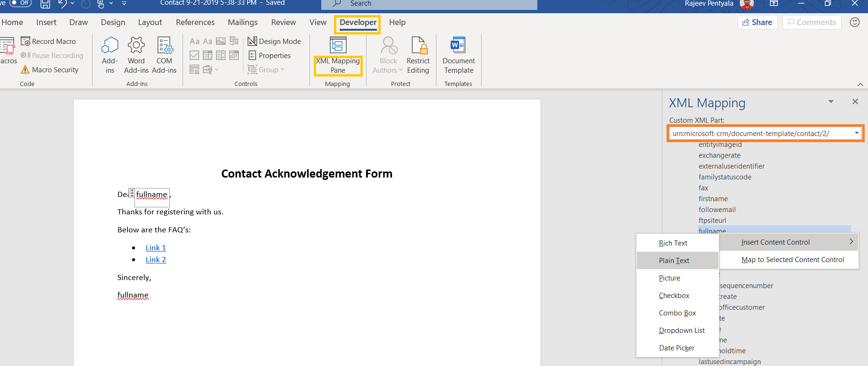
Task: Click the Undo arrow icon
Action: coord(63,4)
